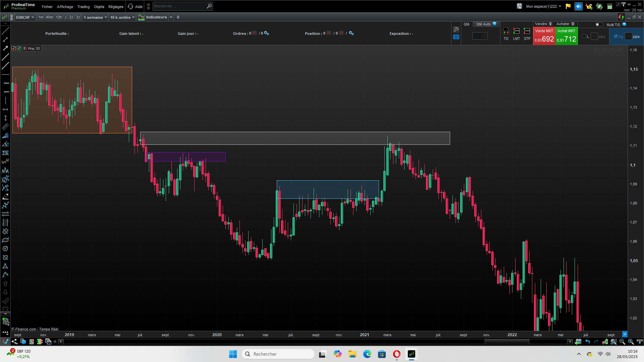Open the Trading menu
Viewport: 644px width, 362px height.
click(x=83, y=7)
